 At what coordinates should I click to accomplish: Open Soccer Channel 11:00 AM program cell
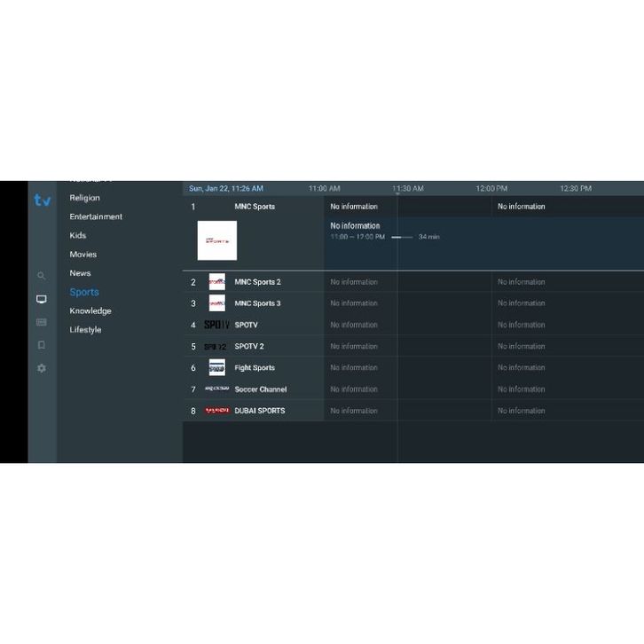click(407, 389)
